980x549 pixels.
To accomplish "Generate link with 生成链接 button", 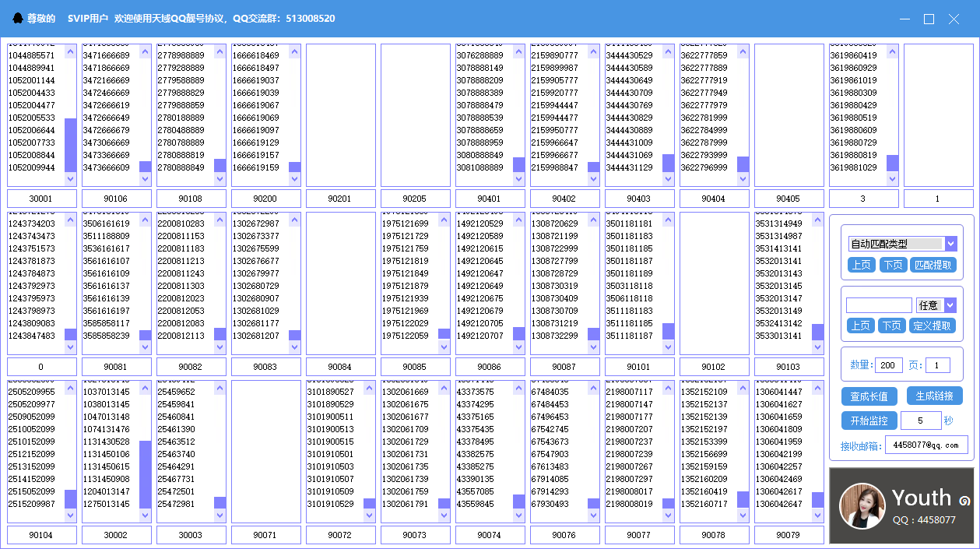I will (x=934, y=396).
